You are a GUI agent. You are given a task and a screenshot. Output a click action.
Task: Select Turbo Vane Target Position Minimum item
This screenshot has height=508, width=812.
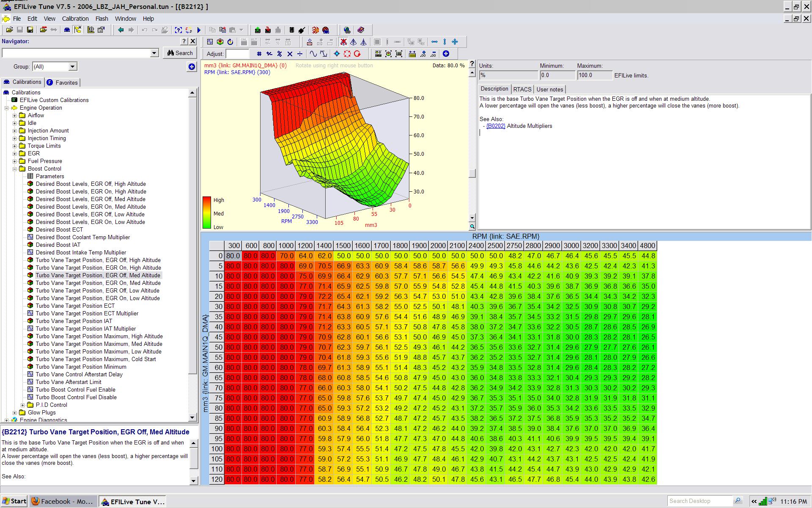(x=81, y=367)
